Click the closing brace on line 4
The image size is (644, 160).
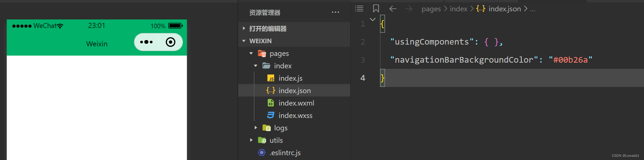382,78
